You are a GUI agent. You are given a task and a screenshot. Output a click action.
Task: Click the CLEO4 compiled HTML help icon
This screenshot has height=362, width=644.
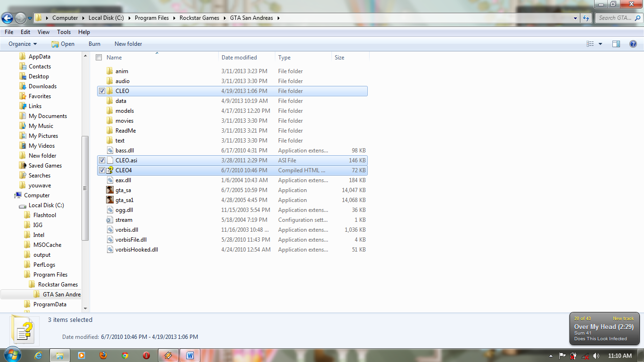tap(110, 170)
